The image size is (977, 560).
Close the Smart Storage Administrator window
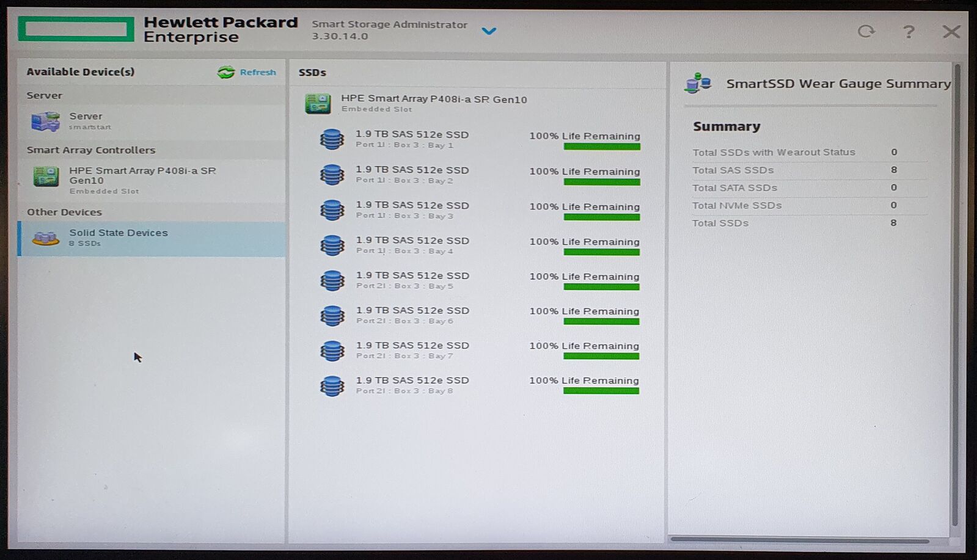coord(951,31)
